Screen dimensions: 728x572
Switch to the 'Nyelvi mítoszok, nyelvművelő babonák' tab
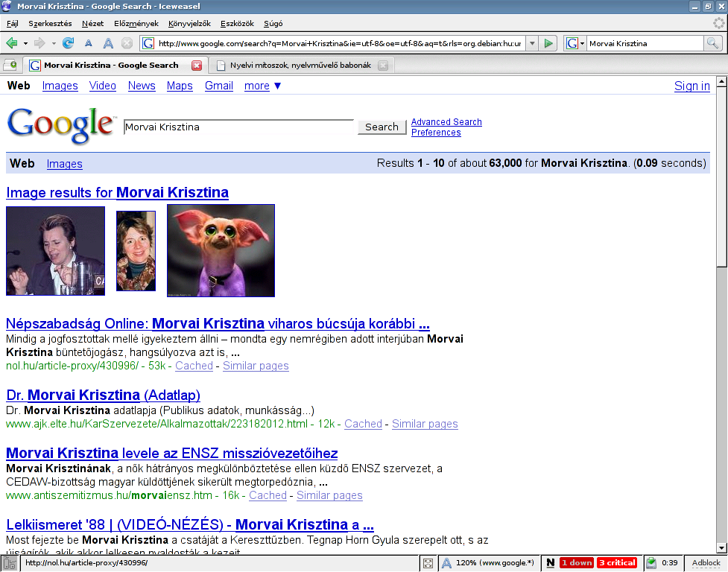tap(298, 66)
